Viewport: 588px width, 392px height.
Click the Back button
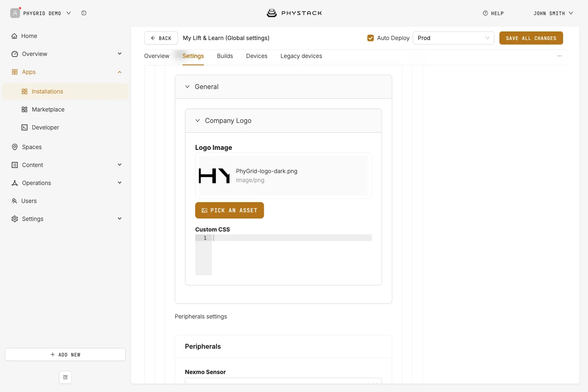coord(161,38)
